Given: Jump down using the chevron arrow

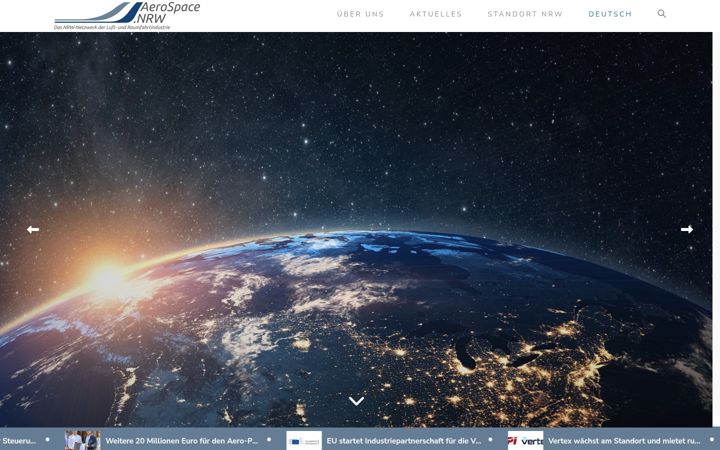Looking at the screenshot, I should point(356,401).
